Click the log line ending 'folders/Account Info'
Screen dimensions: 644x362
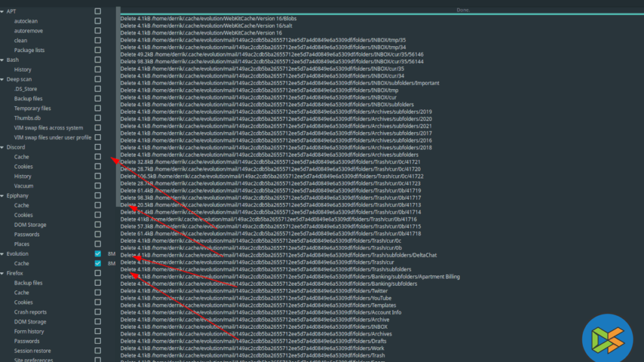[261, 313]
